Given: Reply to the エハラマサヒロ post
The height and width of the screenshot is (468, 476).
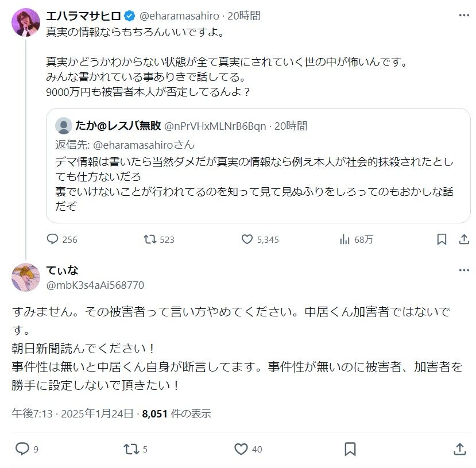Looking at the screenshot, I should click(x=53, y=239).
